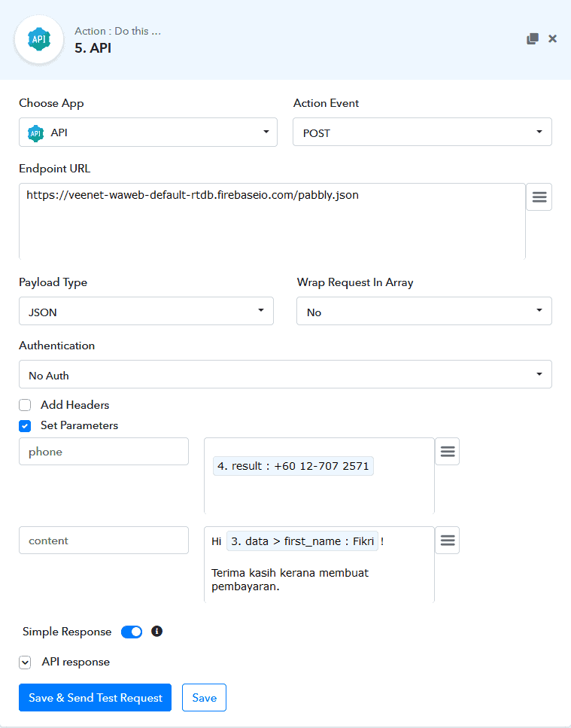Click the API app icon in Choose App field
The width and height of the screenshot is (571, 728).
(35, 132)
